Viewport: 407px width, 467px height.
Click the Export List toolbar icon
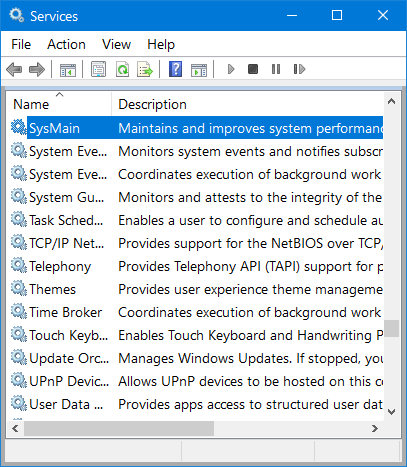(x=145, y=69)
